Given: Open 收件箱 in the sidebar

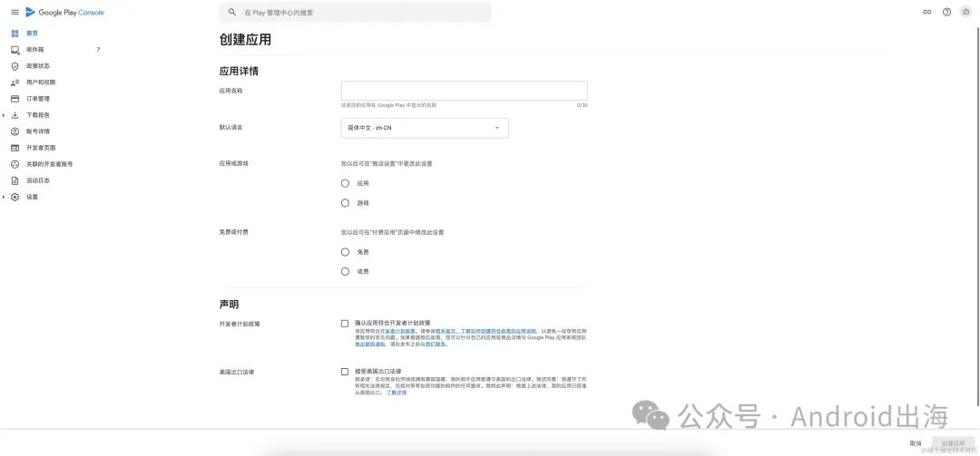Looking at the screenshot, I should (x=35, y=49).
